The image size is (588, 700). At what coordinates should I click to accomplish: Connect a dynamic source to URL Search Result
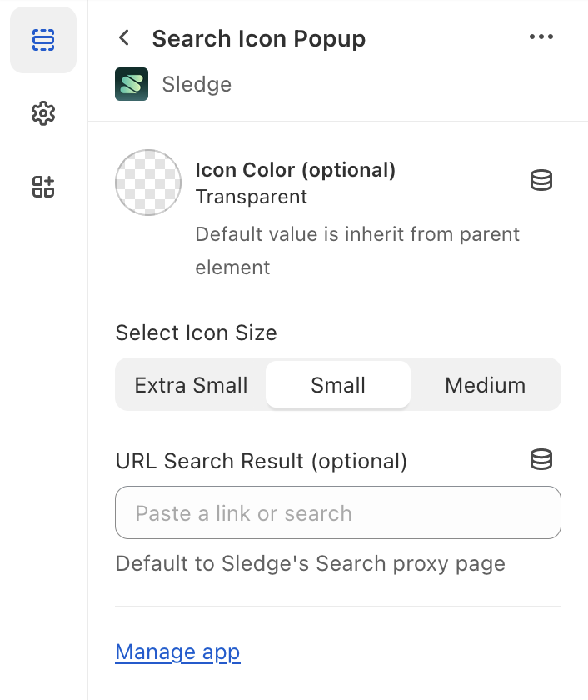541,459
